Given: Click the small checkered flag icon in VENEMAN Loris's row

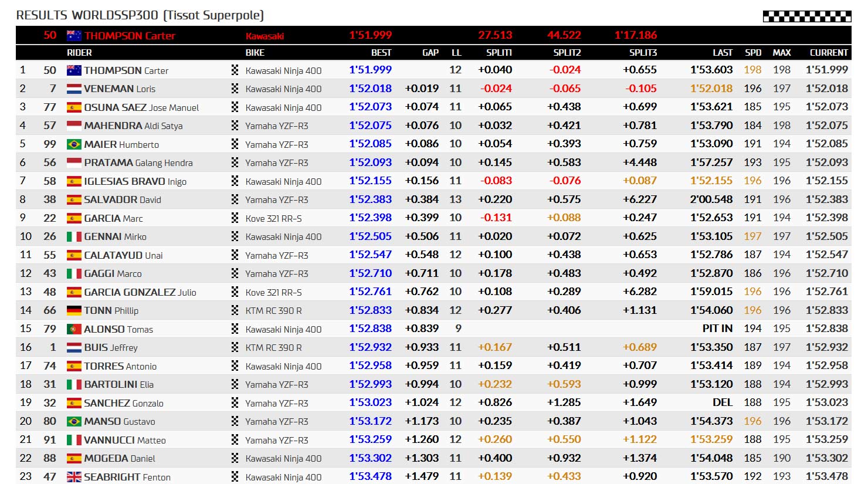Looking at the screenshot, I should (x=235, y=89).
